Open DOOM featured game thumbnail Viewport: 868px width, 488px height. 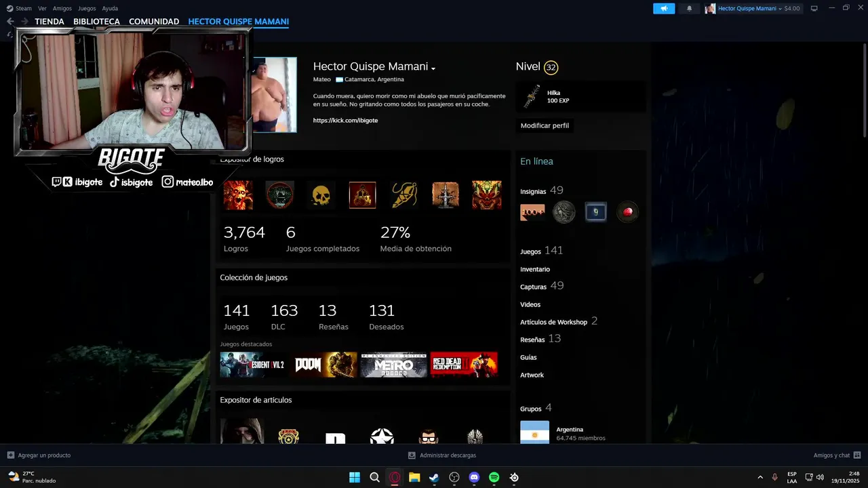point(324,365)
